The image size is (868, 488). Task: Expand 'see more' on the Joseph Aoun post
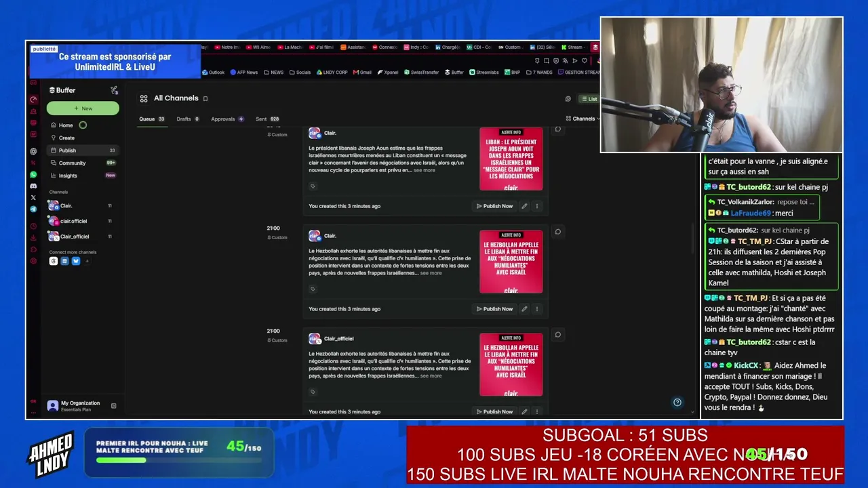pos(425,170)
